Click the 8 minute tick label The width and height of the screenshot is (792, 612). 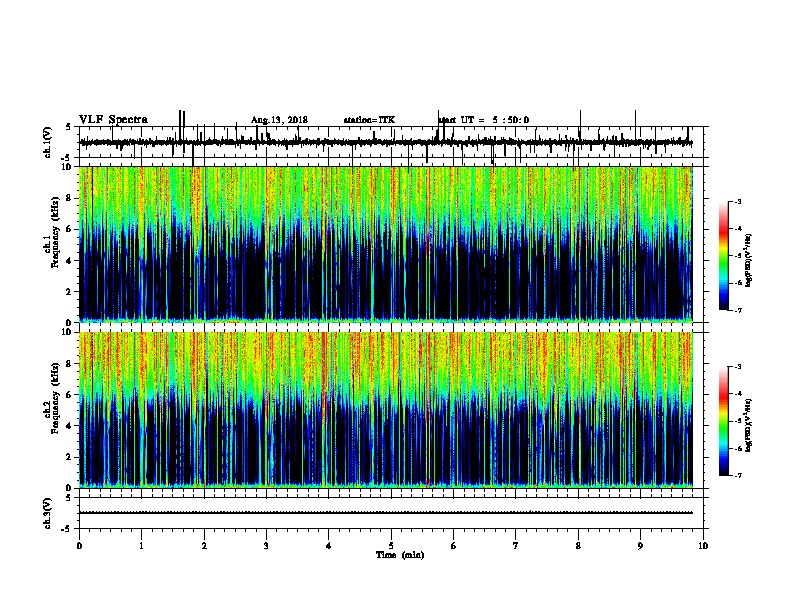(x=578, y=546)
